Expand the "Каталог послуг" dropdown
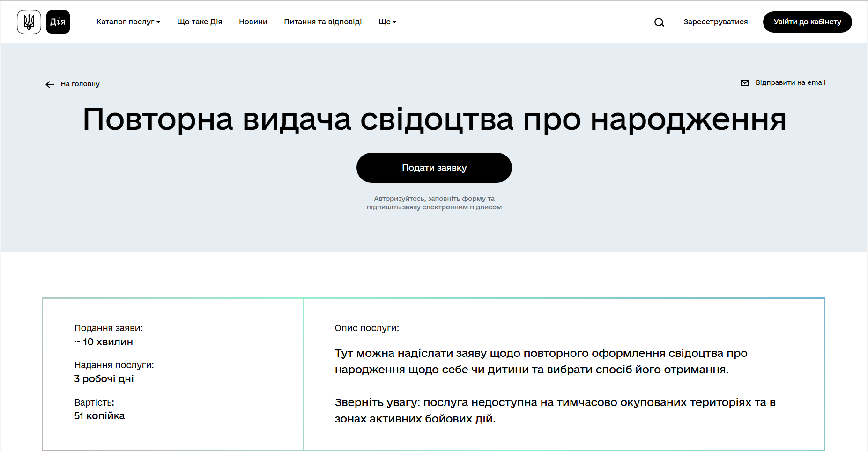This screenshot has height=452, width=868. click(x=127, y=22)
